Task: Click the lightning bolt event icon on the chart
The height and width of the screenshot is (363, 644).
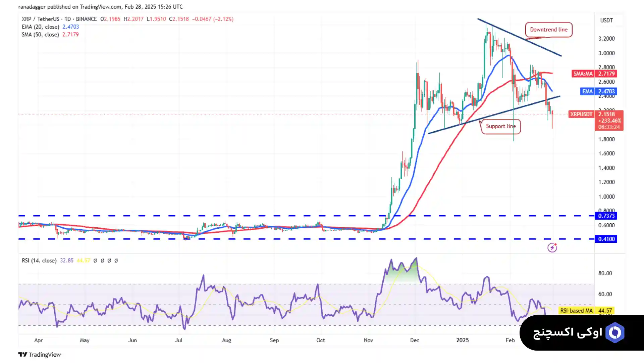Action: point(552,247)
